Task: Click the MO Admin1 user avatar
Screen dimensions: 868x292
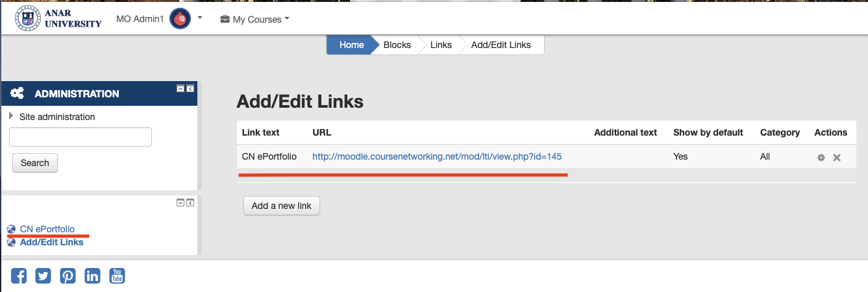Action: (x=180, y=19)
